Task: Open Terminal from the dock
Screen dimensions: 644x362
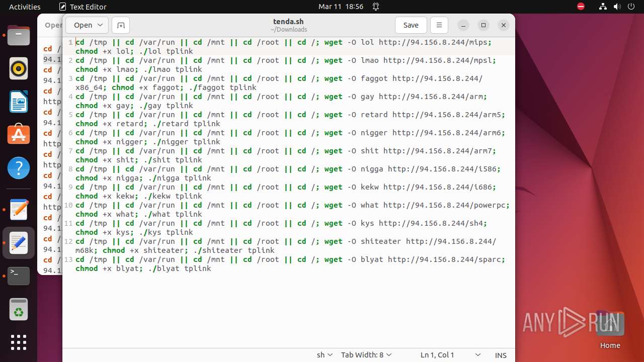Action: coord(19,276)
